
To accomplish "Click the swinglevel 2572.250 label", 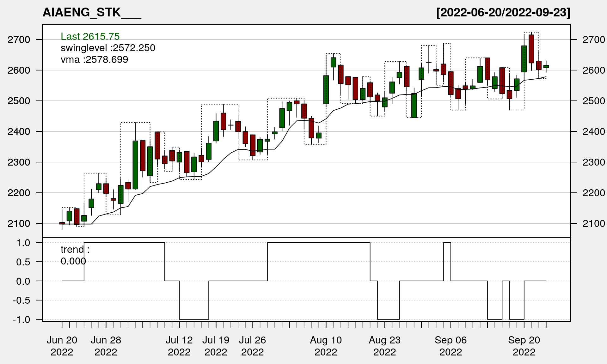I will 108,48.
